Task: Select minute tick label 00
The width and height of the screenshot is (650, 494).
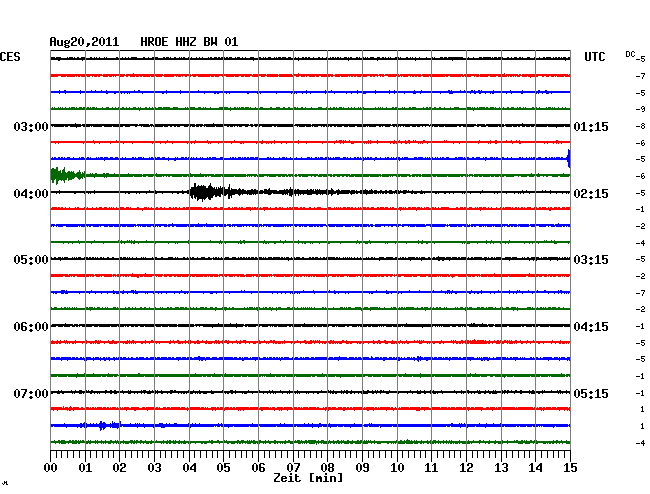Action: (51, 468)
